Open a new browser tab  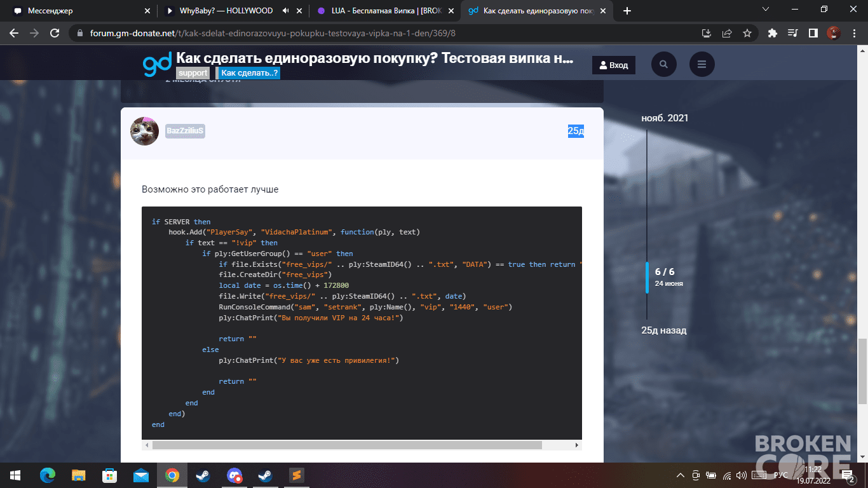[627, 11]
